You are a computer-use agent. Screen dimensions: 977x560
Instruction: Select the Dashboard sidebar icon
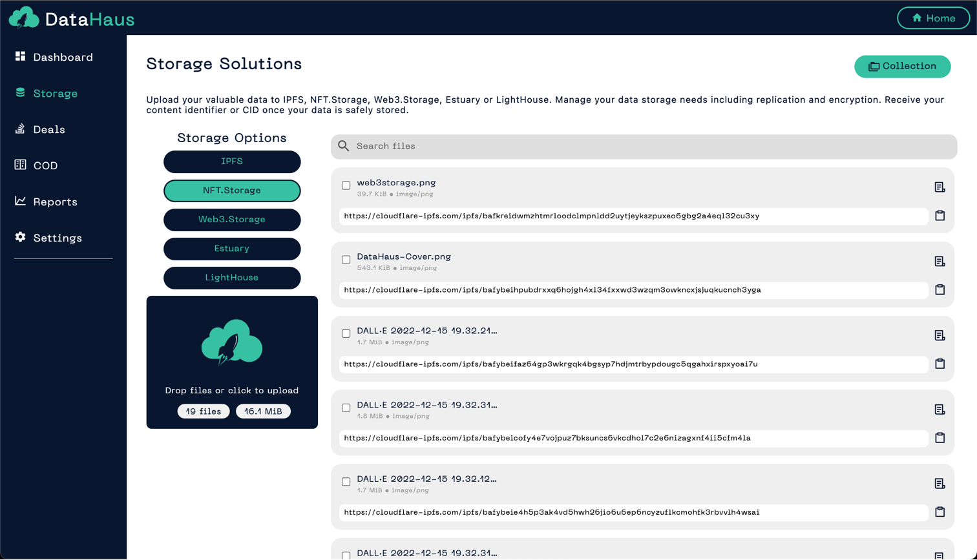pos(19,57)
